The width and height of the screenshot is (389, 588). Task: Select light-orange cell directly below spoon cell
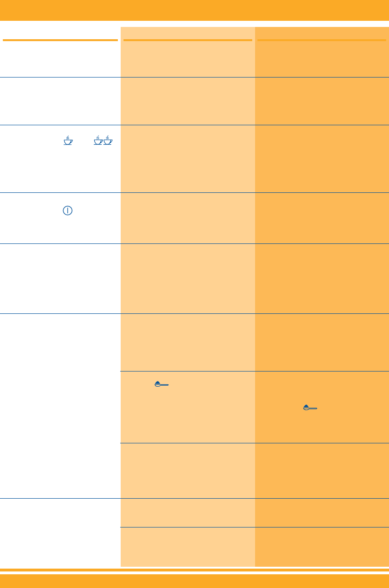coord(187,470)
